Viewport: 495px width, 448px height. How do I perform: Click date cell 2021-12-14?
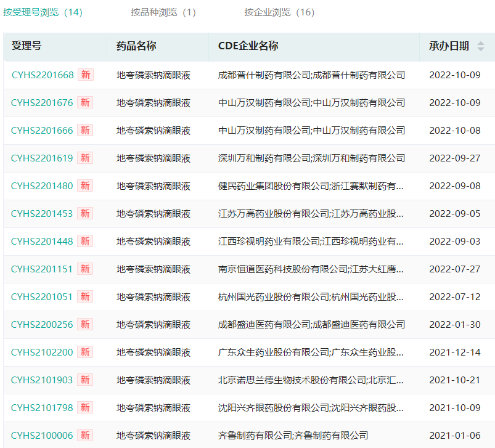click(455, 352)
